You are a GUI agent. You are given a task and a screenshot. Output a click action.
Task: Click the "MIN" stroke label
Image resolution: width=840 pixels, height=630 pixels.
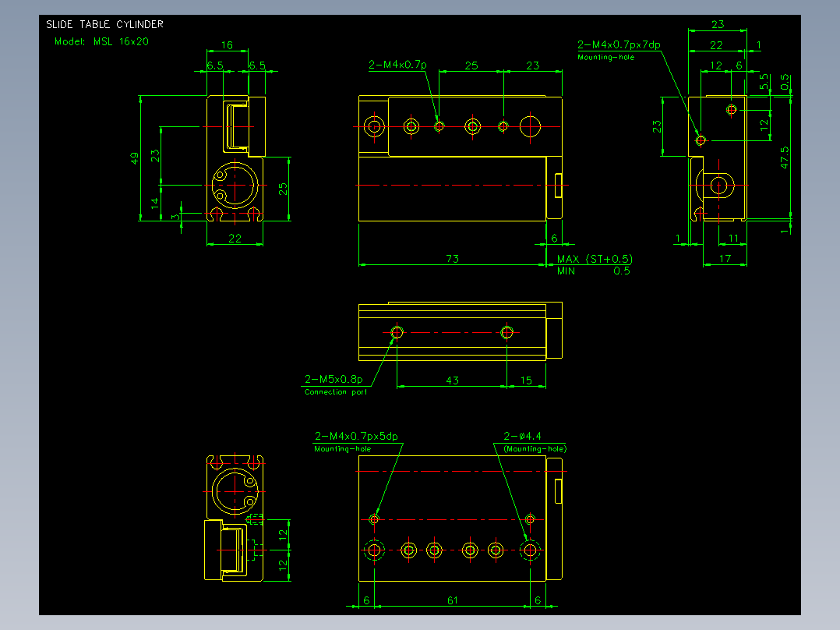point(566,271)
